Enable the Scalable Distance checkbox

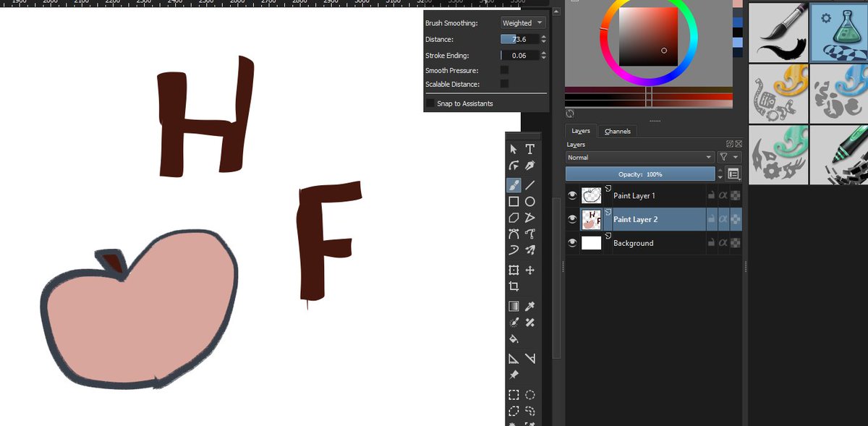click(504, 84)
